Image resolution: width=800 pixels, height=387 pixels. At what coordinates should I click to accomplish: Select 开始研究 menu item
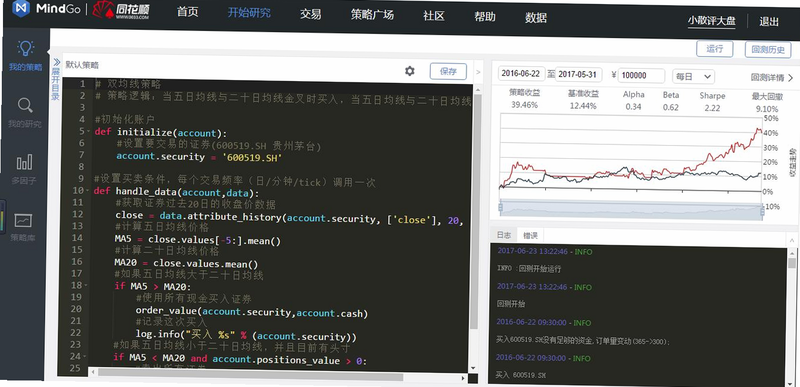coord(249,13)
